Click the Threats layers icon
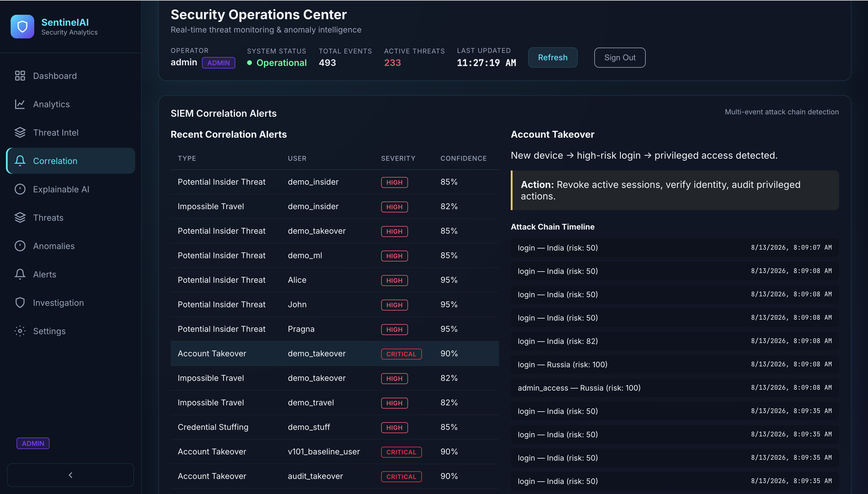The width and height of the screenshot is (868, 494). click(20, 217)
